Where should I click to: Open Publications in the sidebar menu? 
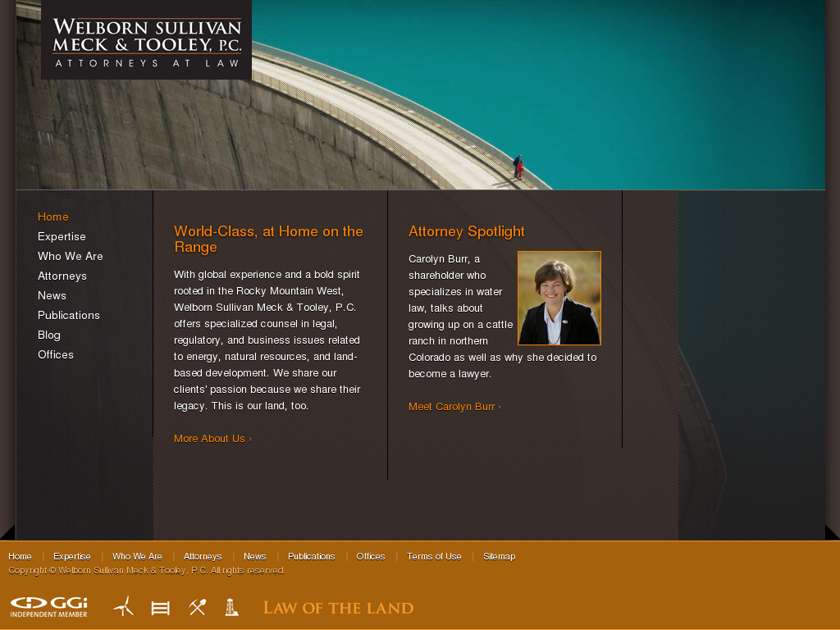(x=69, y=316)
